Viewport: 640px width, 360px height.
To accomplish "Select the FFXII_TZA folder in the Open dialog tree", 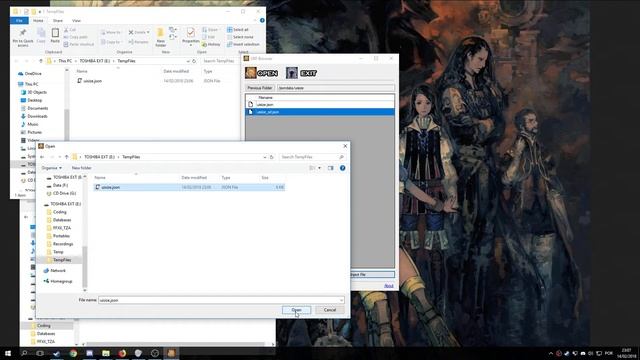I will coord(62,228).
